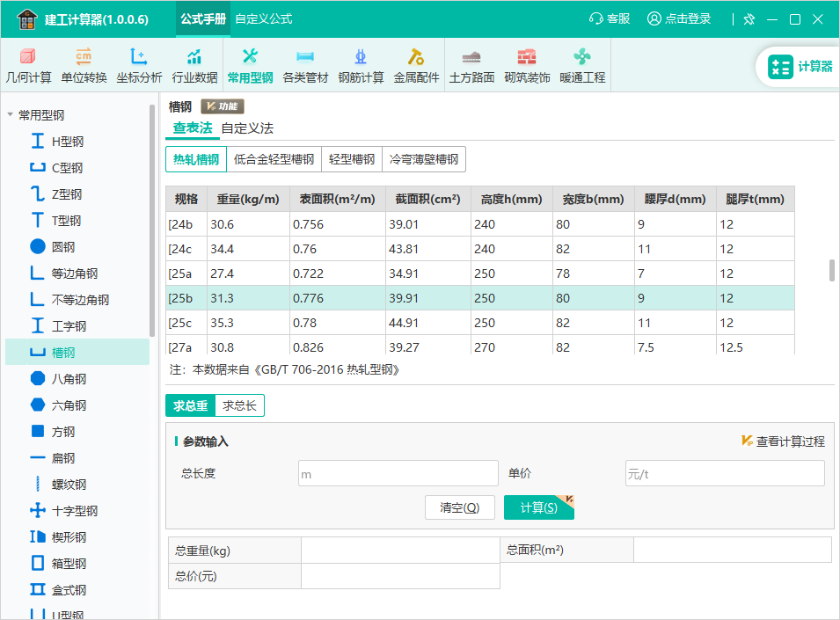Click the 重量(kg/m) column header

(x=248, y=199)
